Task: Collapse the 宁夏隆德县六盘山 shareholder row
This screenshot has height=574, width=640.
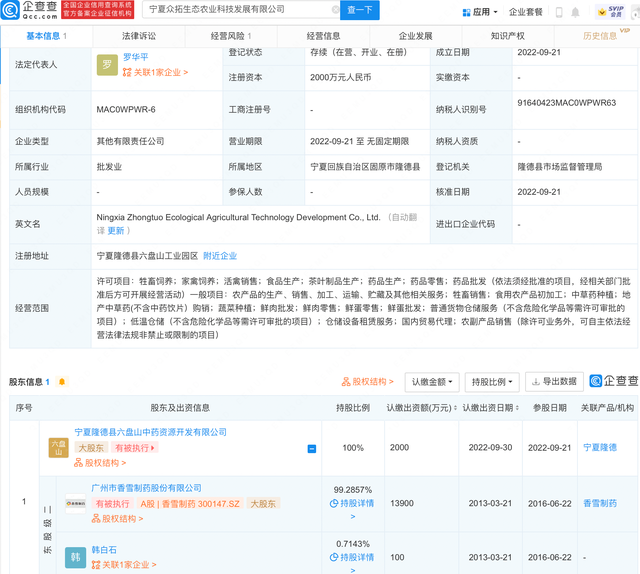Action: [312, 449]
